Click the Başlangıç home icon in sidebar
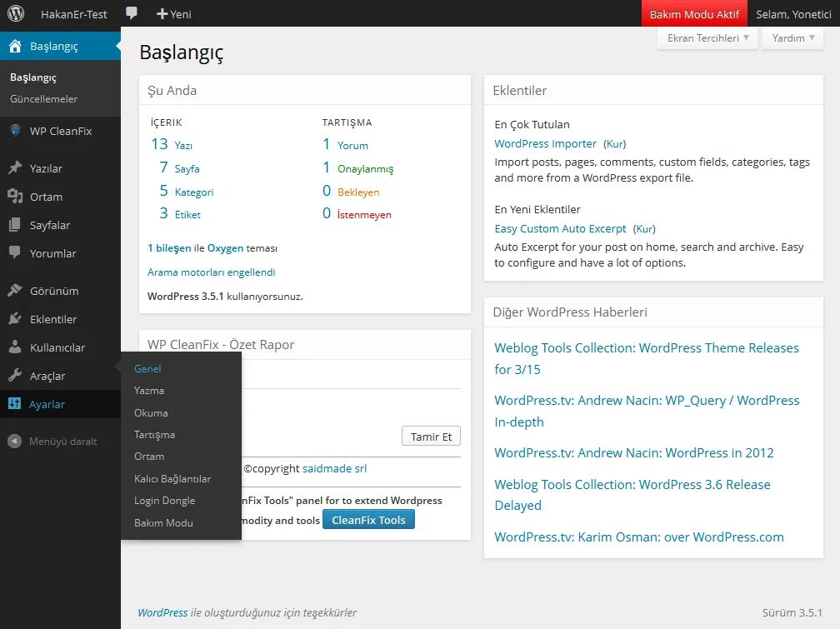840x629 pixels. click(x=15, y=46)
